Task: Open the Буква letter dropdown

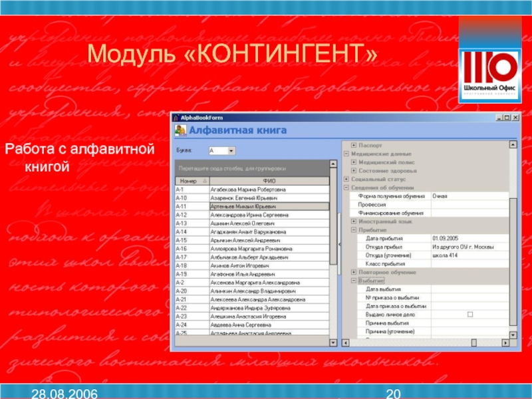Action: point(231,151)
